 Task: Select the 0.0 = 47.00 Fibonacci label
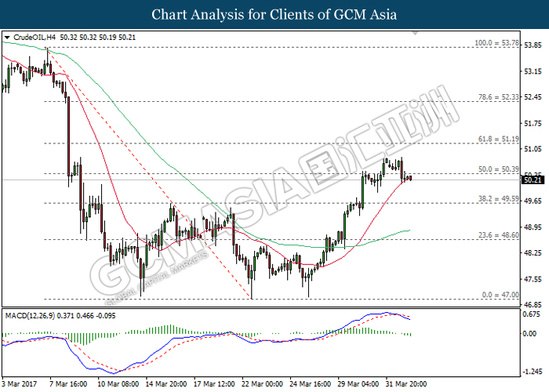[x=500, y=295]
